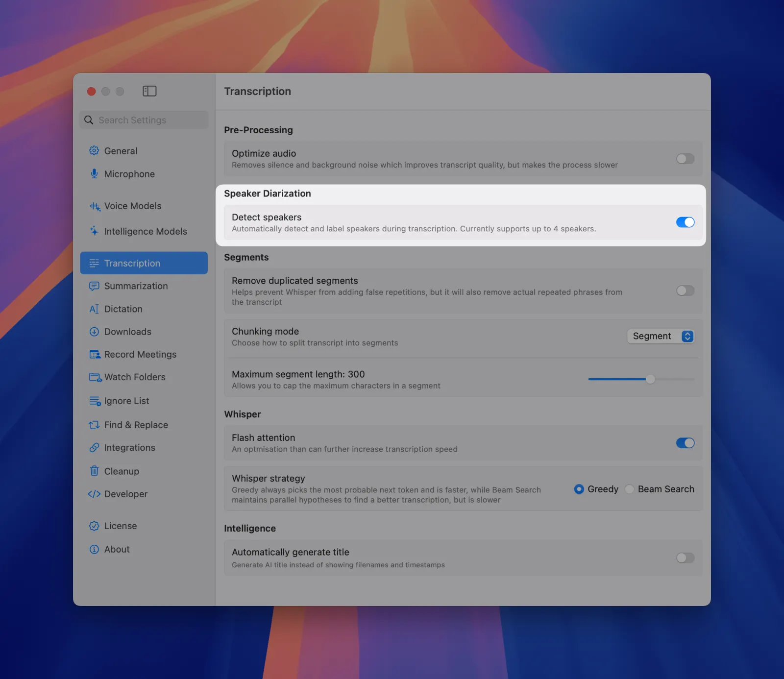The height and width of the screenshot is (679, 784).
Task: Enable Remove duplicated segments switch
Action: point(685,291)
